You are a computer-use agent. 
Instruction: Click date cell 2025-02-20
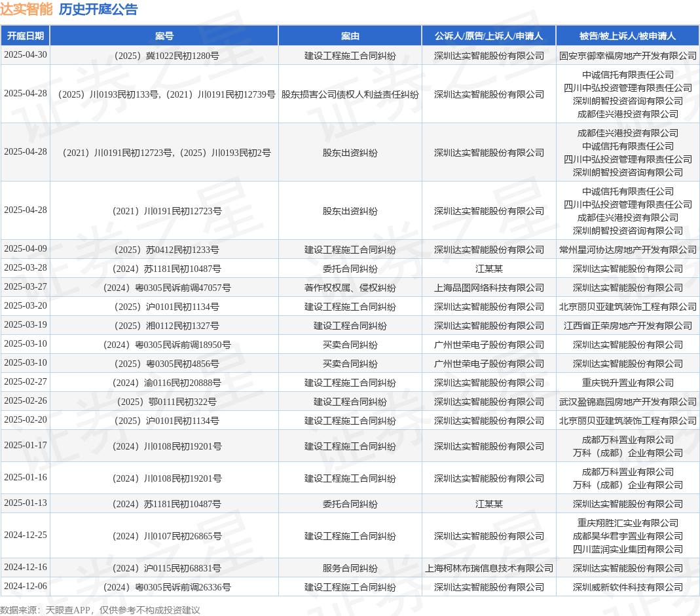tap(26, 419)
